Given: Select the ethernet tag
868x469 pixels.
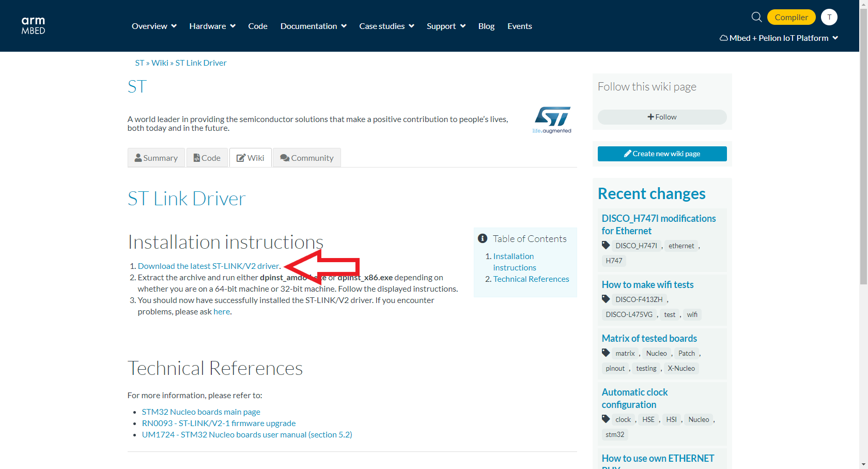Looking at the screenshot, I should 681,246.
